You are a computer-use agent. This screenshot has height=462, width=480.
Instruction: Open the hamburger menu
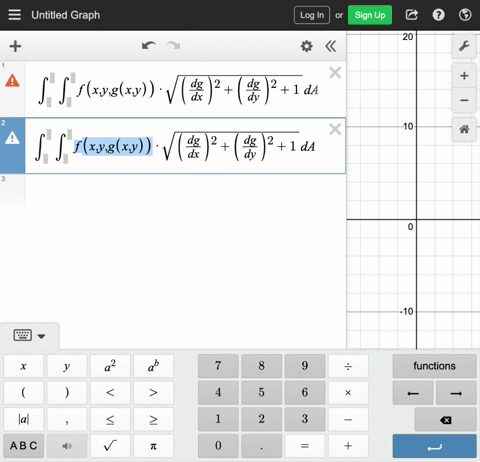coord(14,15)
